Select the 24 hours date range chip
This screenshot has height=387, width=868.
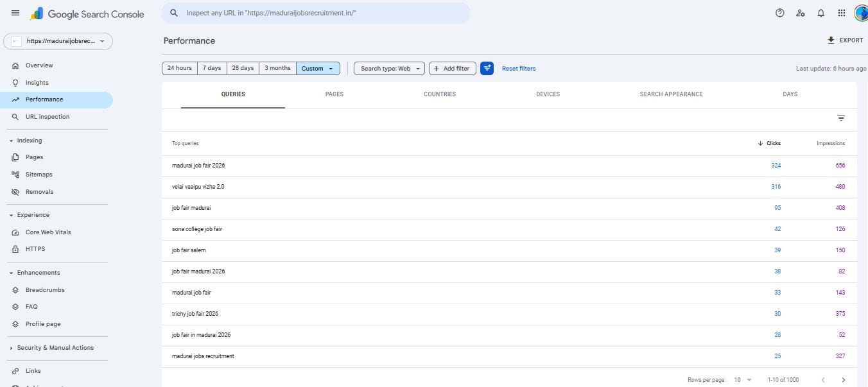coord(179,68)
